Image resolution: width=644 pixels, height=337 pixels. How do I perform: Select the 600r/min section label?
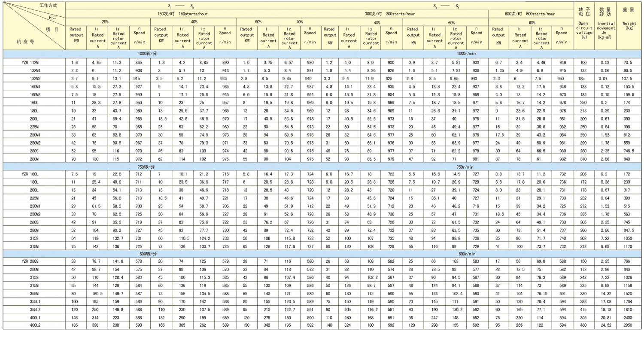pos(469,254)
